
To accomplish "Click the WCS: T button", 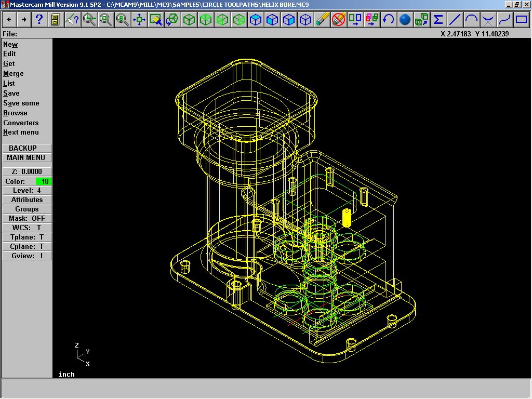I will tap(27, 228).
